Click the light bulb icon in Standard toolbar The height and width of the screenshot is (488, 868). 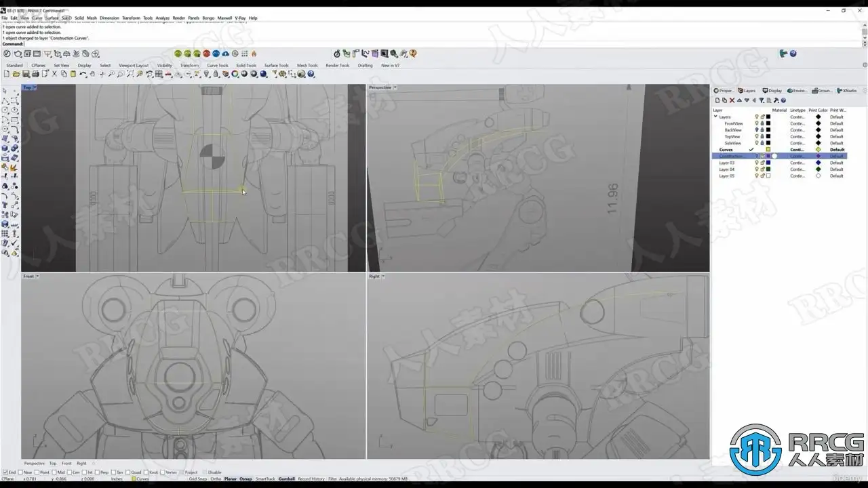point(206,74)
